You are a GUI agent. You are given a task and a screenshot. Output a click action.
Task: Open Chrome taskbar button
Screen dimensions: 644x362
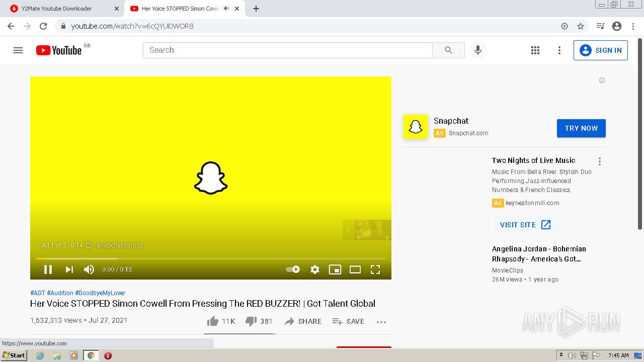[91, 355]
